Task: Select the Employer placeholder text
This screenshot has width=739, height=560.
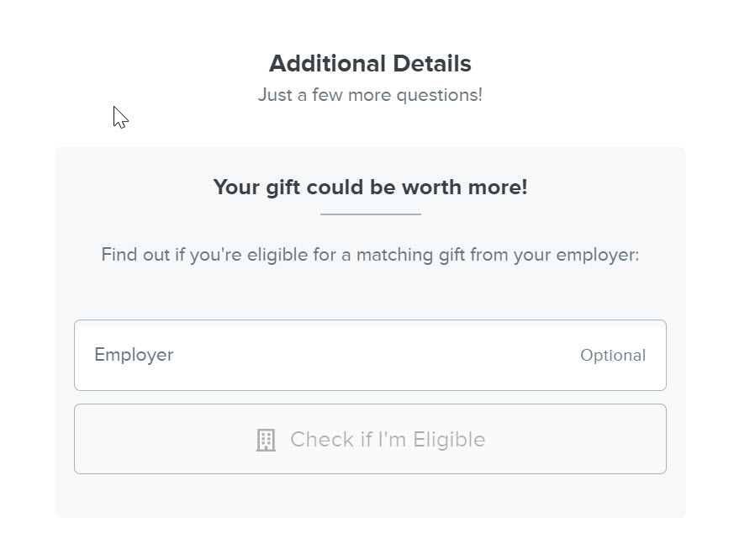Action: pyautogui.click(x=134, y=355)
